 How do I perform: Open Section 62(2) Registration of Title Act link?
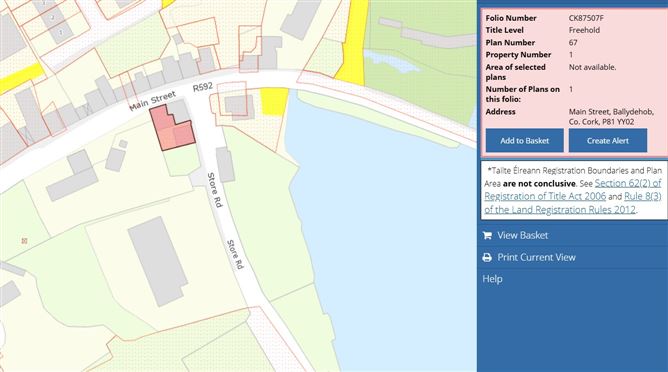[573, 190]
